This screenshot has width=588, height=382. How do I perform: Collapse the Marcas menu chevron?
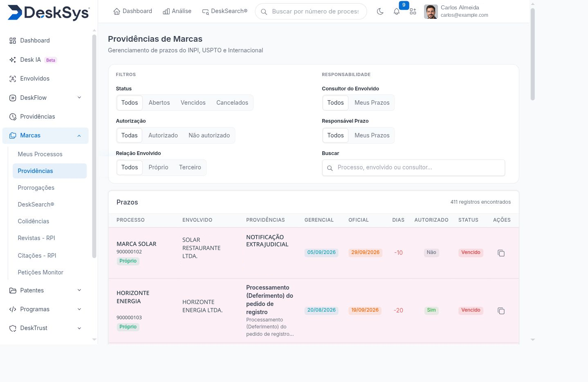[x=79, y=136]
